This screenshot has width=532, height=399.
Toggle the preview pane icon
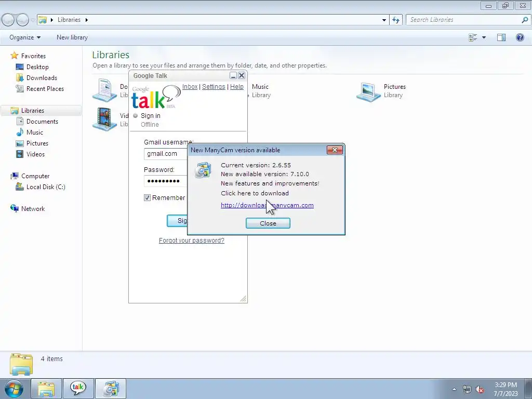click(501, 37)
